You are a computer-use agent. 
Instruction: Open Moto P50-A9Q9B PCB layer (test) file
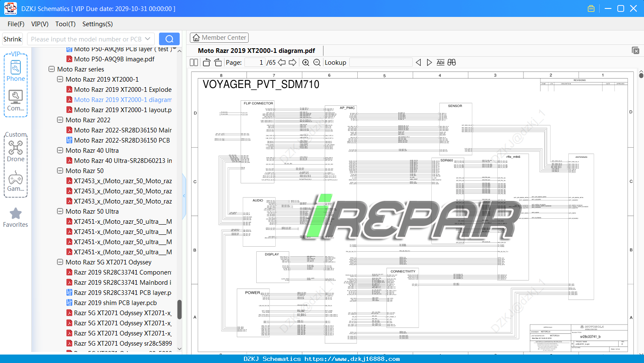pos(119,49)
